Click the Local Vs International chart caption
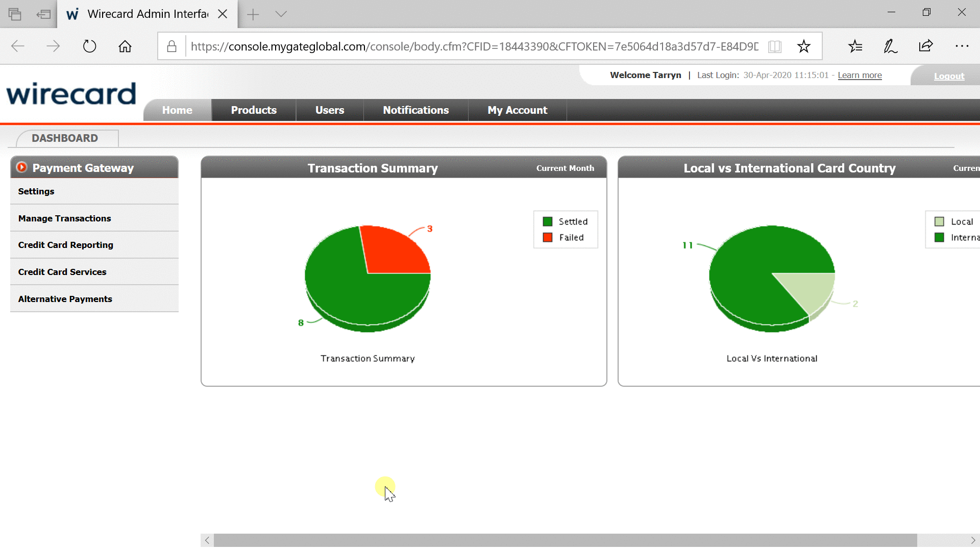980x551 pixels. [772, 358]
